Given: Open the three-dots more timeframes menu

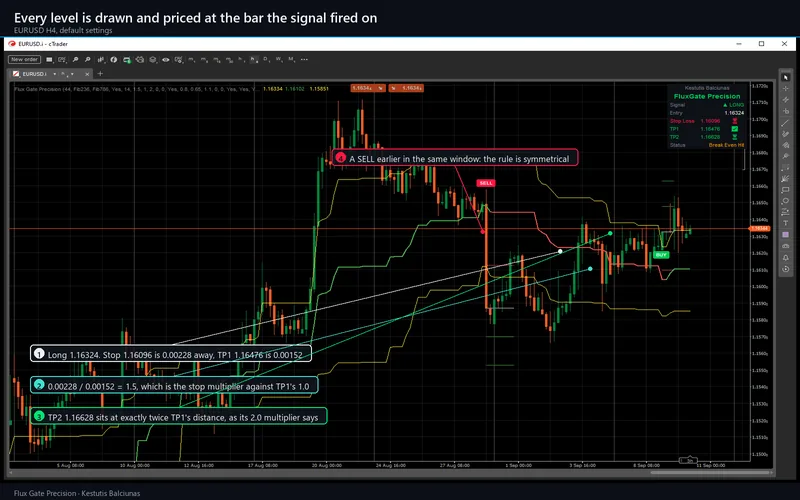Looking at the screenshot, I should (304, 60).
